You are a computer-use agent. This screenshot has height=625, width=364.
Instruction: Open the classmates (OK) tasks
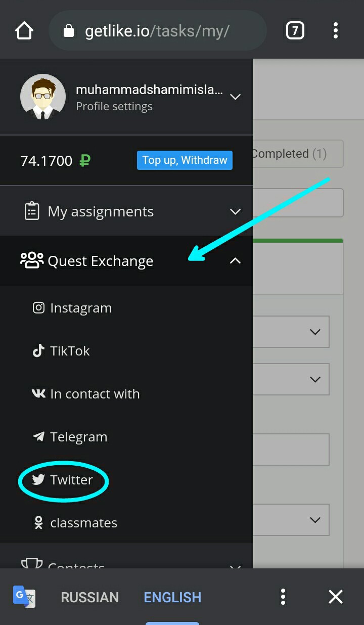(x=83, y=523)
